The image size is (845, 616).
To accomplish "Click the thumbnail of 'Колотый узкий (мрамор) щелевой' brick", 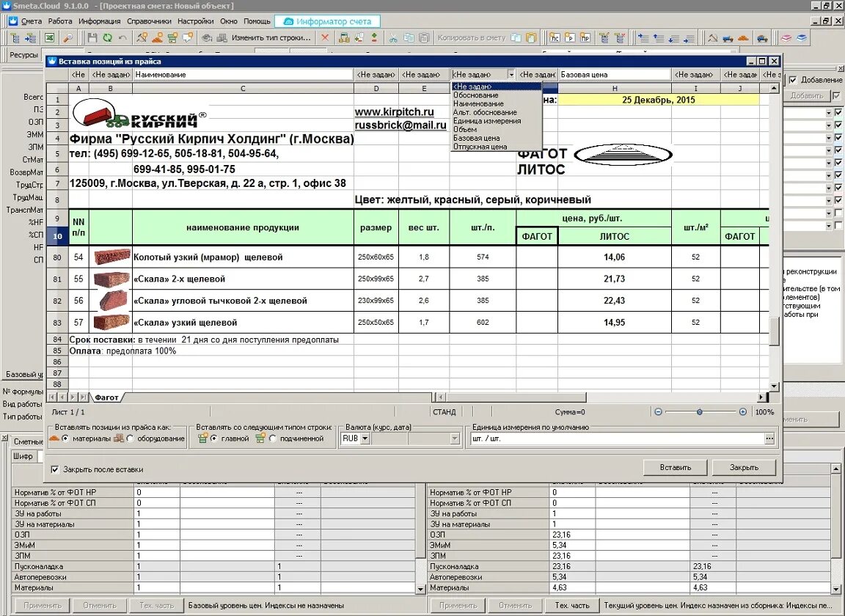I will [111, 257].
